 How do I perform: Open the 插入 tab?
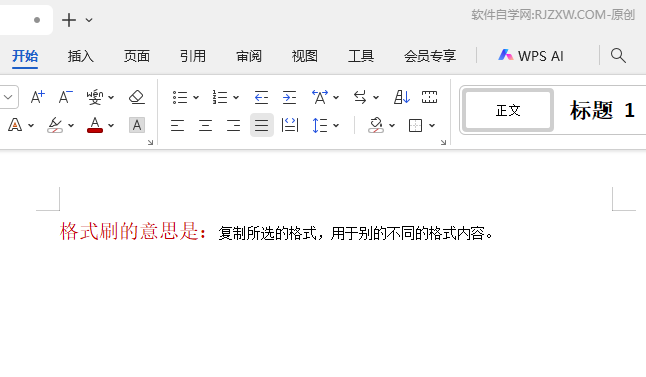(x=81, y=56)
